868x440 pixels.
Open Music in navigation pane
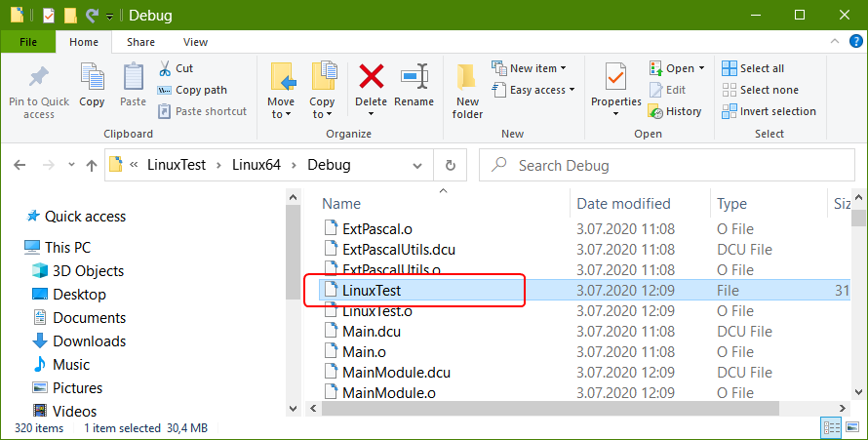[60, 365]
